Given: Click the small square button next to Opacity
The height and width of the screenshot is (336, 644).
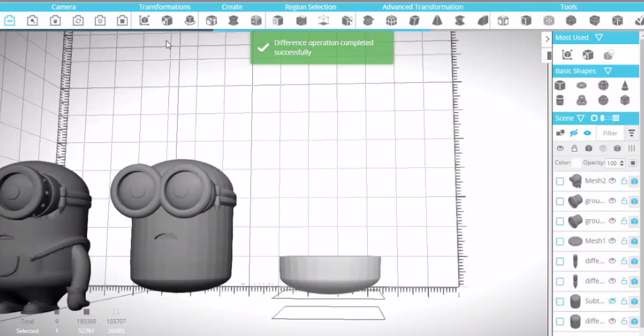Looking at the screenshot, I should point(633,163).
